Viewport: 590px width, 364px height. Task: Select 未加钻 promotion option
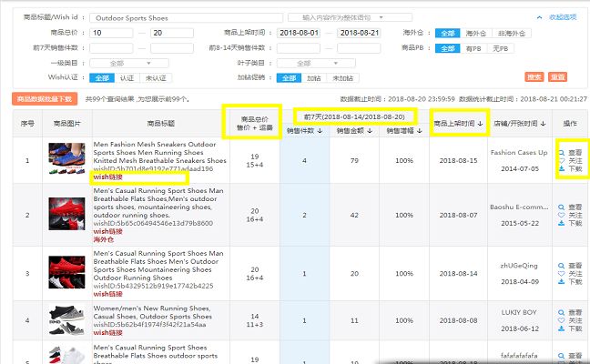[342, 78]
